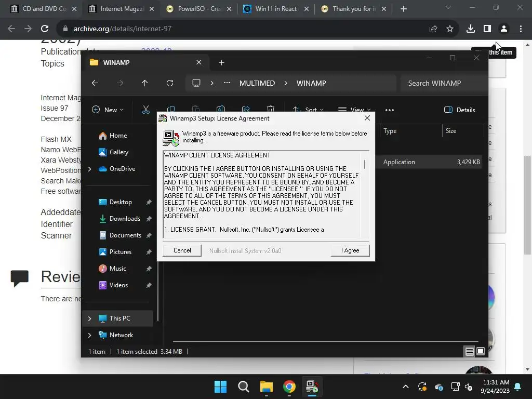Click the pin icon next to Downloads

[x=149, y=219]
